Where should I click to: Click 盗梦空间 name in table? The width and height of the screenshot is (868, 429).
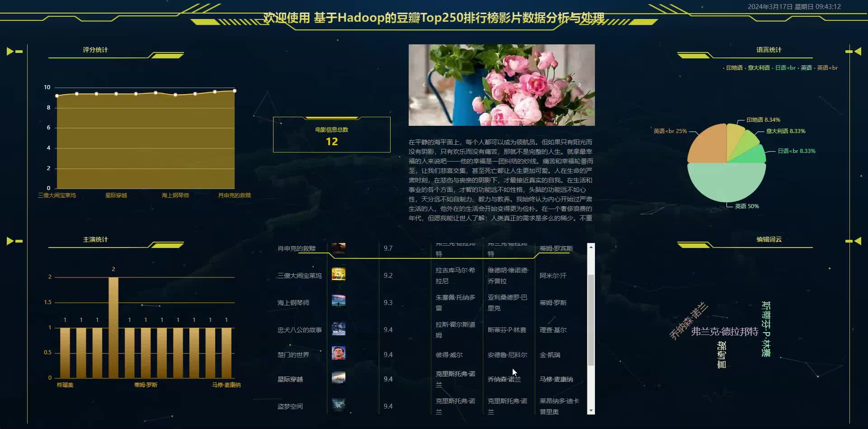coord(290,406)
